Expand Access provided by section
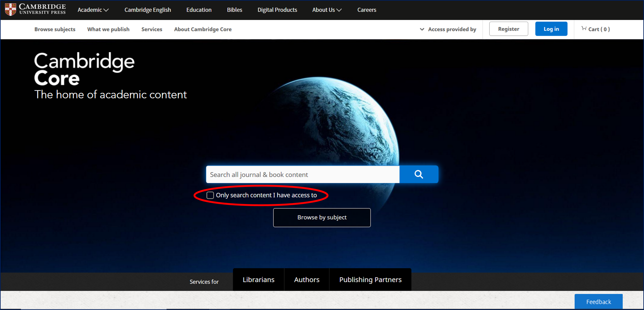644x310 pixels. (x=448, y=29)
